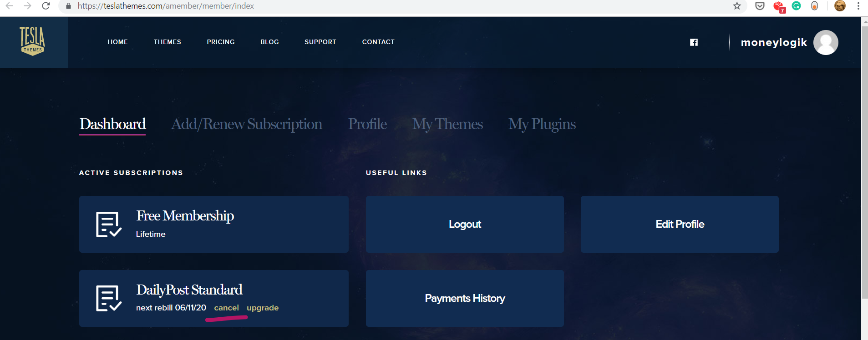Click the DailyPost Standard title

(189, 290)
